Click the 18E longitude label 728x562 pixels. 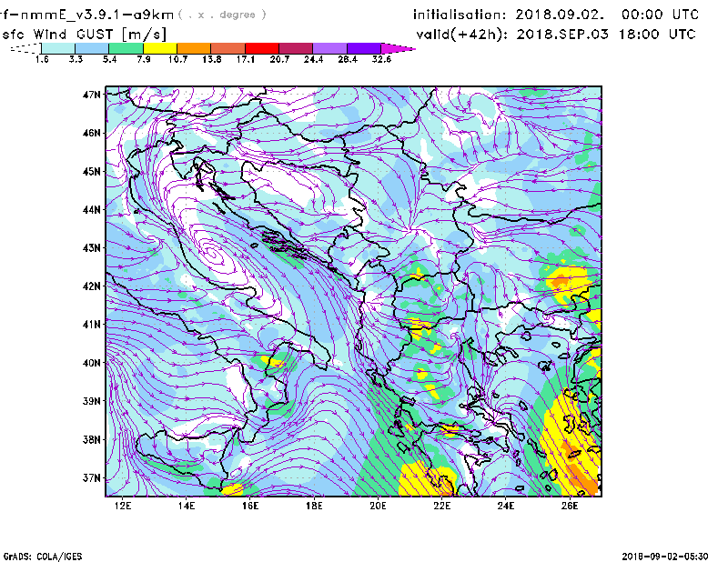[314, 506]
